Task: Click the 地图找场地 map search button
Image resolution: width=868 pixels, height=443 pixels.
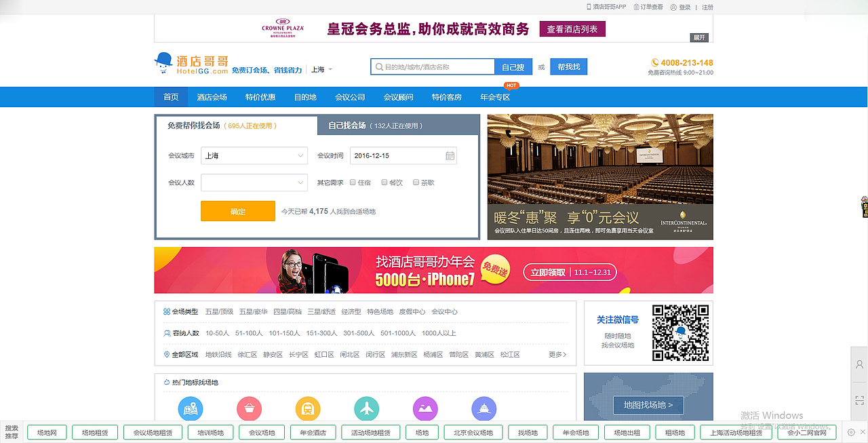Action: coord(648,404)
